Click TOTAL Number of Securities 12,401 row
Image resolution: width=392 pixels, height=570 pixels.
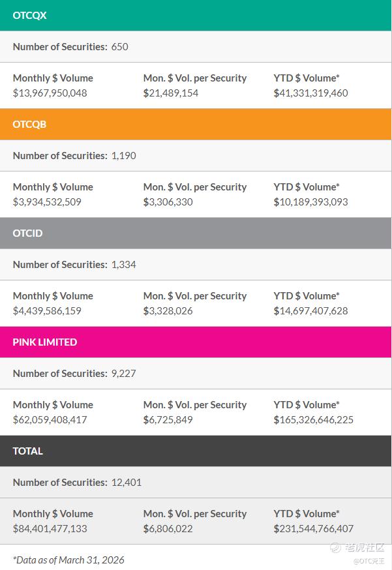pyautogui.click(x=77, y=482)
